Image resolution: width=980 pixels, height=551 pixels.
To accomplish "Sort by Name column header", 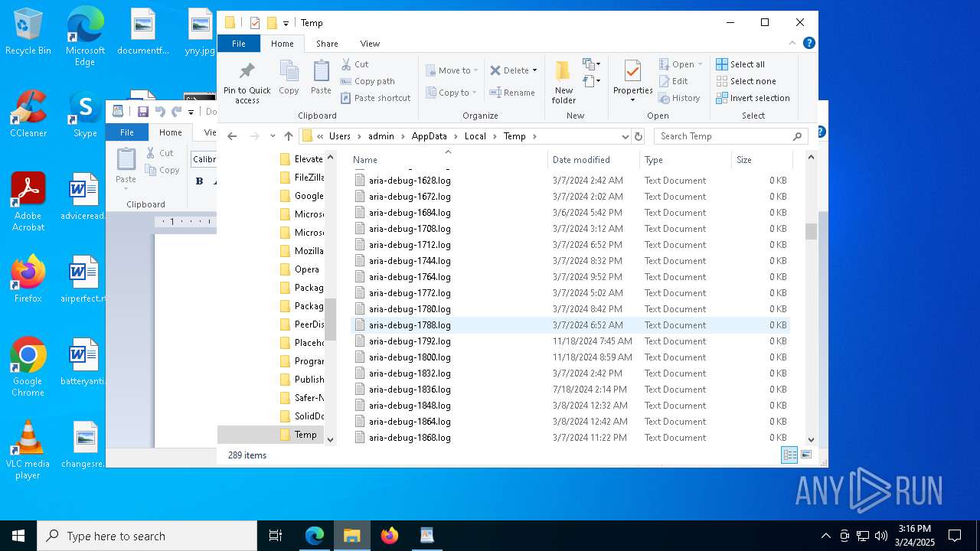I will (448, 159).
